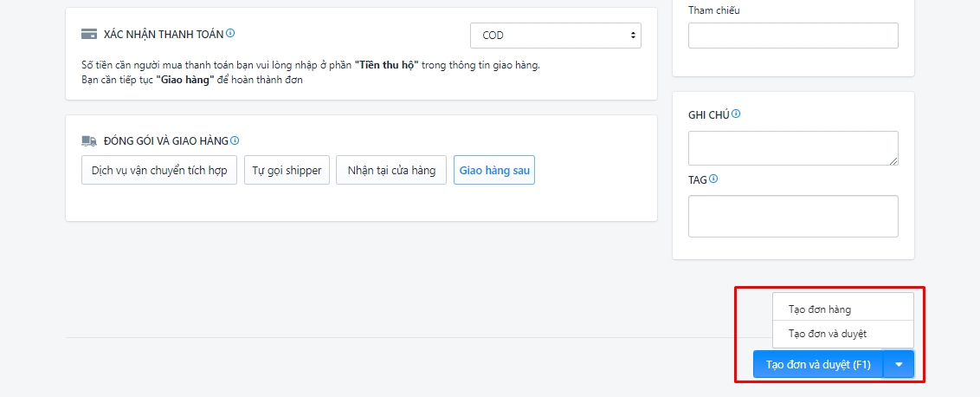The width and height of the screenshot is (980, 397).
Task: Click info icon beside ĐÓNG GÓI VÀ GIAO HÀNG
Action: [x=235, y=140]
